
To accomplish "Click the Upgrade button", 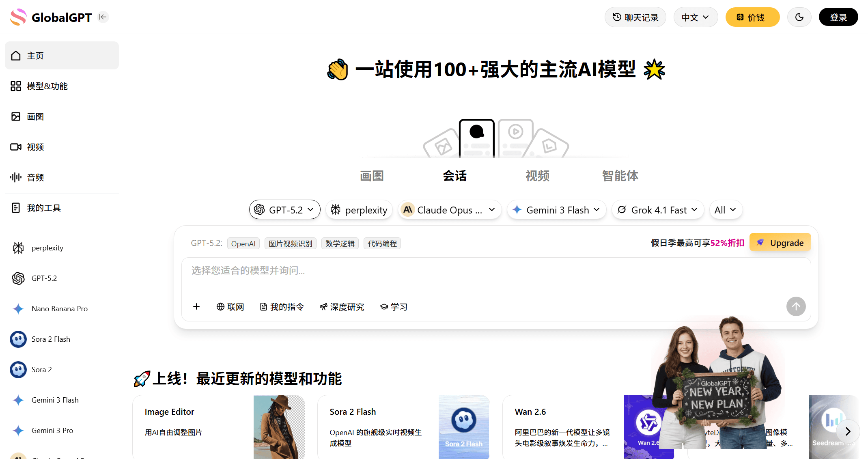I will (x=780, y=242).
